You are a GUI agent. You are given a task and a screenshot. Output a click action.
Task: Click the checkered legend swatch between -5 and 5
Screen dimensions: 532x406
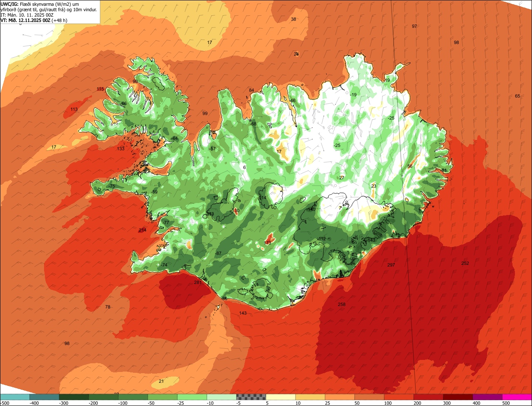(x=251, y=397)
